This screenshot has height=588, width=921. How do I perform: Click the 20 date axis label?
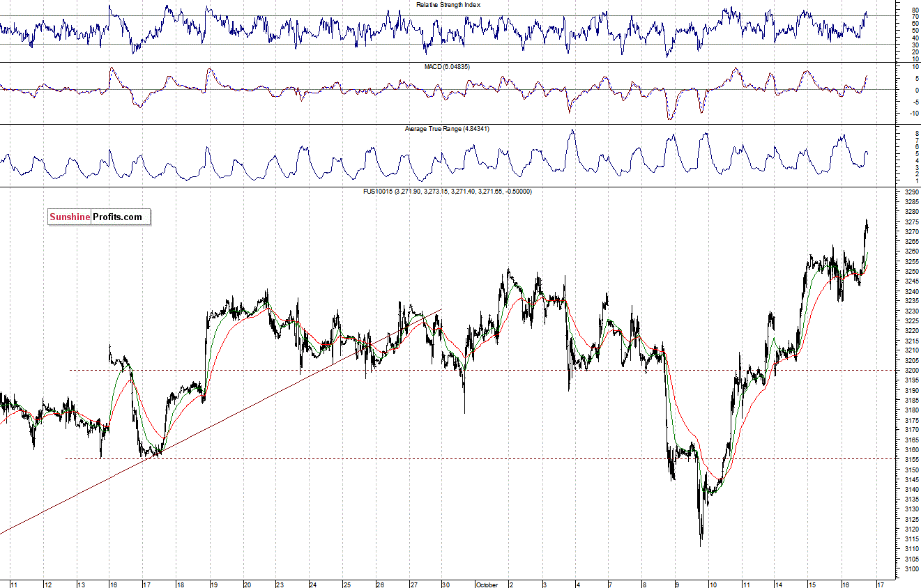click(x=247, y=584)
